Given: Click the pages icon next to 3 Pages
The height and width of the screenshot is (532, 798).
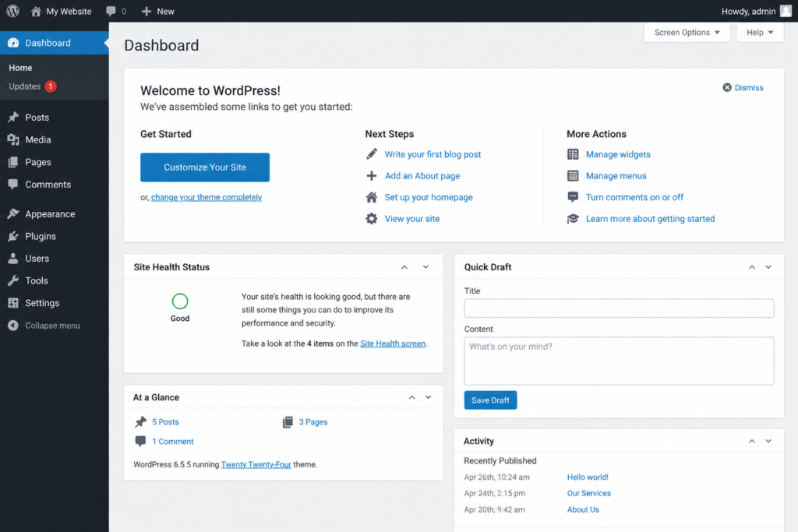Looking at the screenshot, I should 288,421.
